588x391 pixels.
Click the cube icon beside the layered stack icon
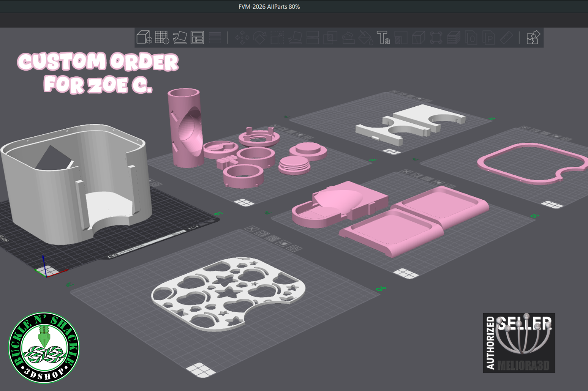(x=418, y=38)
